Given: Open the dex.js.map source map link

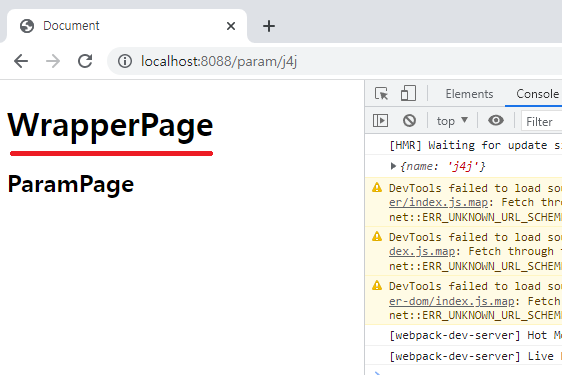Looking at the screenshot, I should pyautogui.click(x=422, y=251).
